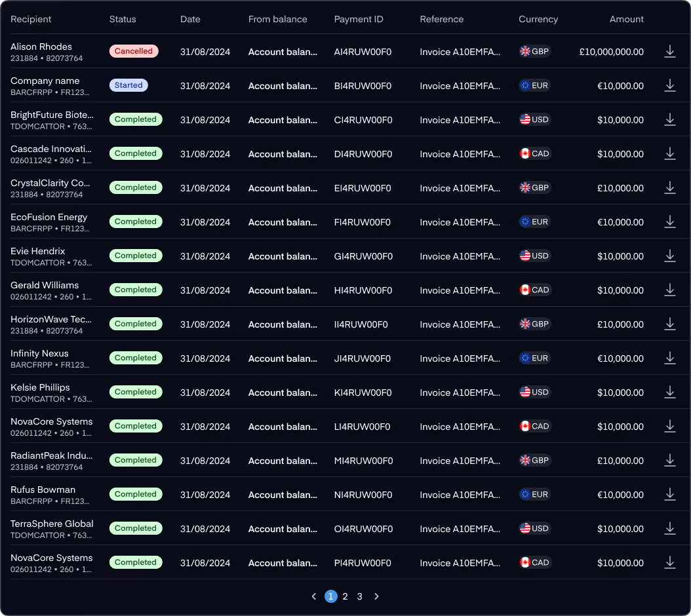Click the Started status badge
691x616 pixels.
pos(128,85)
